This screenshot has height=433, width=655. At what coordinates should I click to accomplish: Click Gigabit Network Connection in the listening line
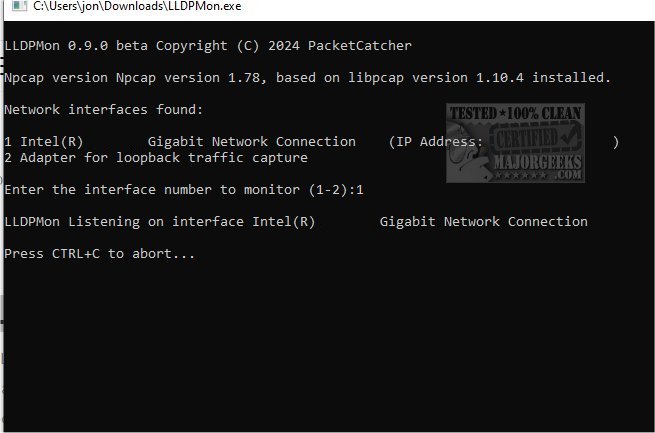[x=483, y=222]
